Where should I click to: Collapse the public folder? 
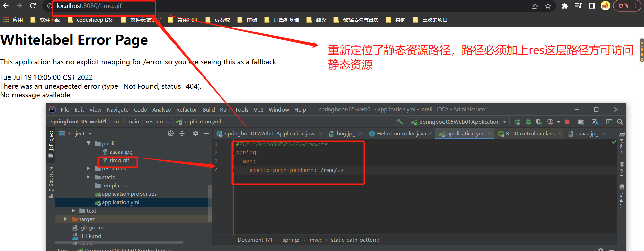coord(89,143)
